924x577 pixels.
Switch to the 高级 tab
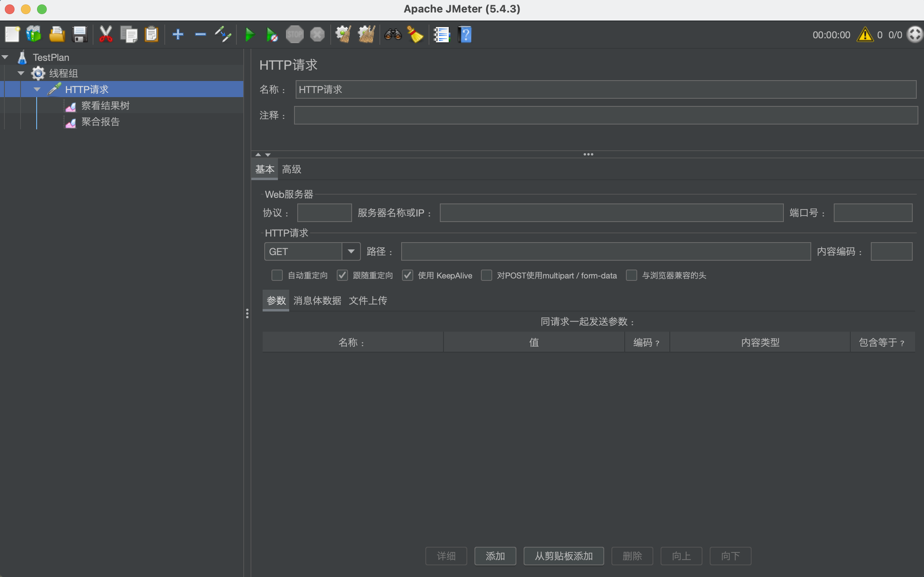pos(292,169)
